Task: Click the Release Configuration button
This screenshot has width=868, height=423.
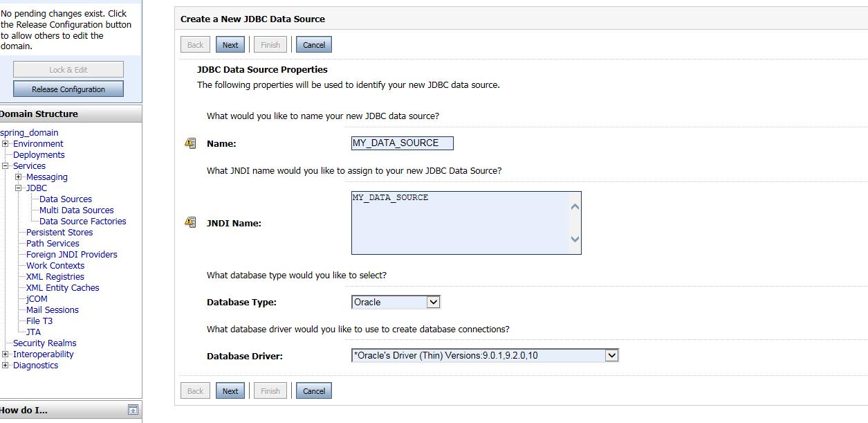Action: 68,89
